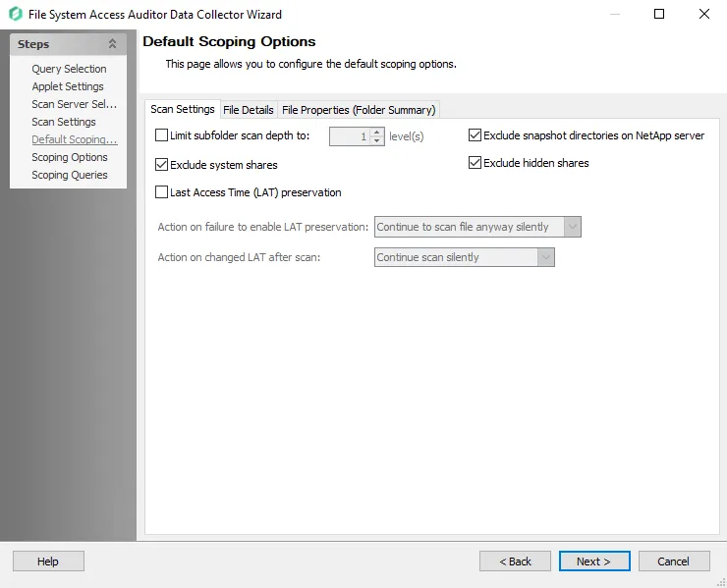The image size is (727, 588).
Task: Open File Properties (Folder Summary) tab
Action: coord(359,110)
